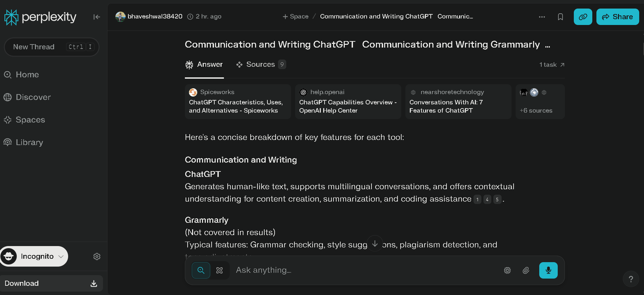Open settings via the gear icon

pos(97,257)
